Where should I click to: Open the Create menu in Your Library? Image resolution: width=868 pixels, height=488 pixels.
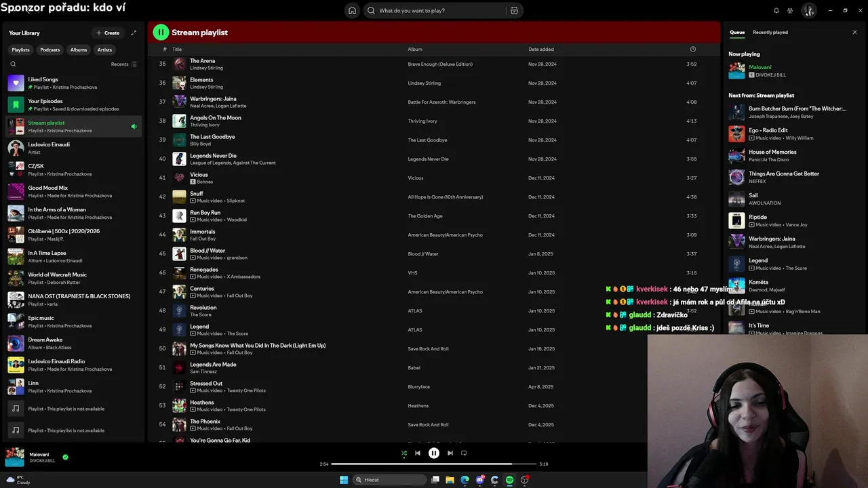click(108, 33)
